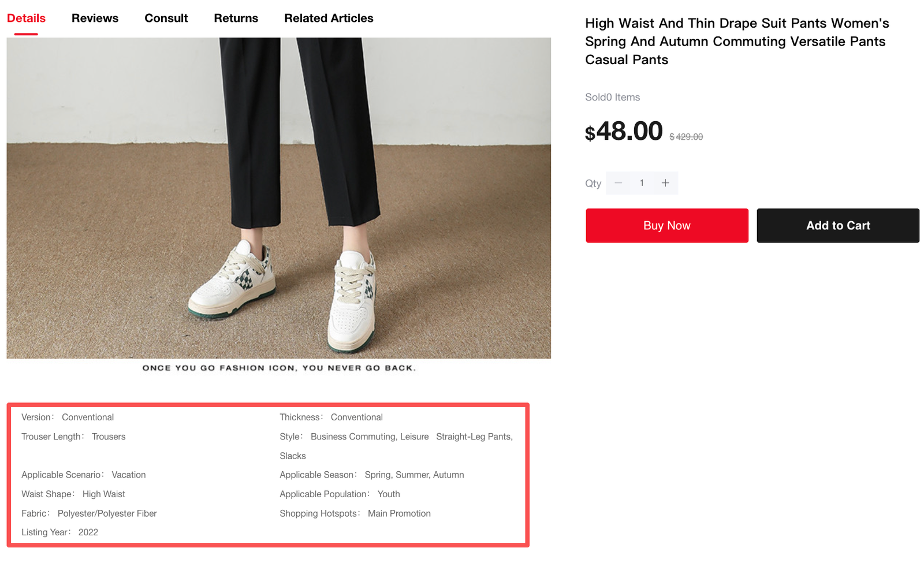Open the Related Articles tab

coord(329,18)
